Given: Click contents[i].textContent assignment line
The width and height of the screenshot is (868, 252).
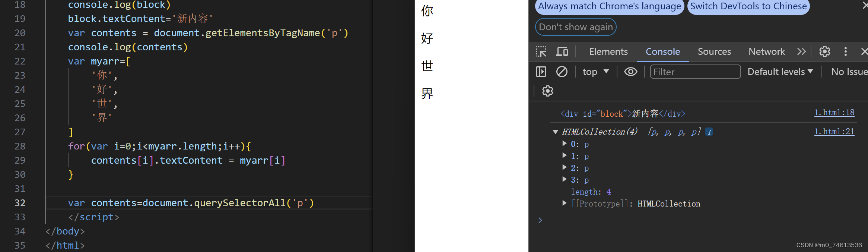Looking at the screenshot, I should (188, 160).
